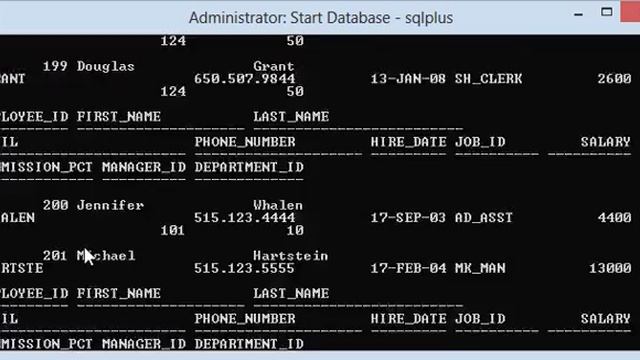Click hire date 13-JAN-08
The width and height of the screenshot is (640, 360).
click(x=408, y=79)
